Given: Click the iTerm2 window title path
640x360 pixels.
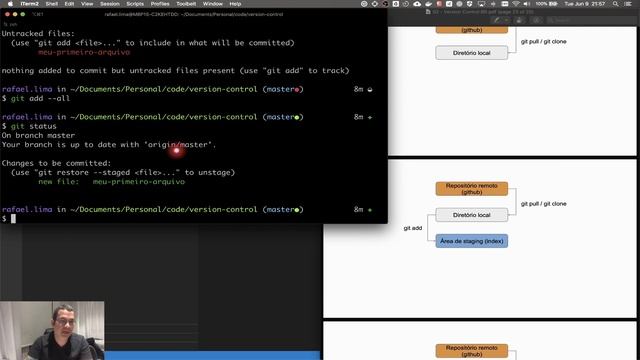Looking at the screenshot, I should 194,14.
